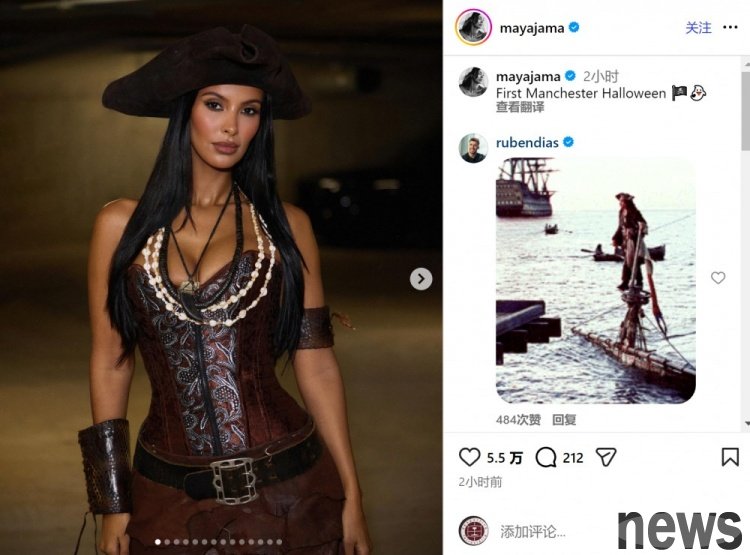Screen dimensions: 750x555
Task: View 484次赞 likes on comment
Action: pos(518,420)
